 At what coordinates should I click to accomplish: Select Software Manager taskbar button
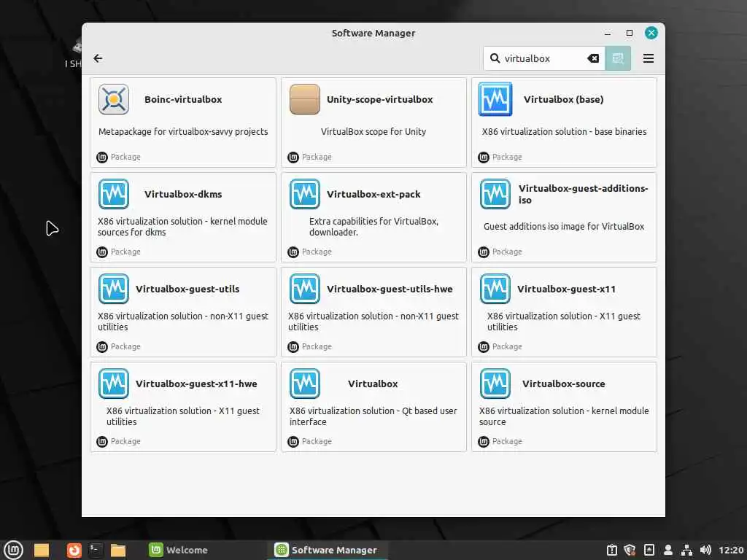(326, 550)
